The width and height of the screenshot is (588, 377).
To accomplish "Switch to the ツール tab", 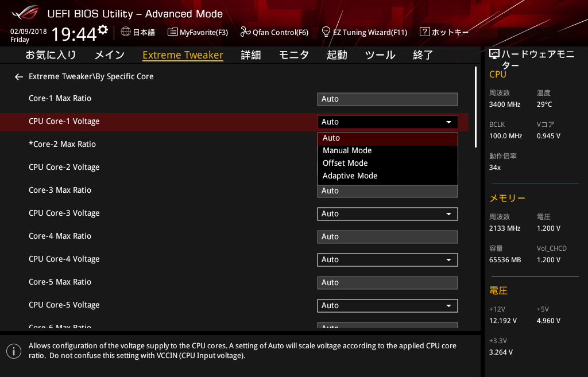I will pyautogui.click(x=380, y=55).
